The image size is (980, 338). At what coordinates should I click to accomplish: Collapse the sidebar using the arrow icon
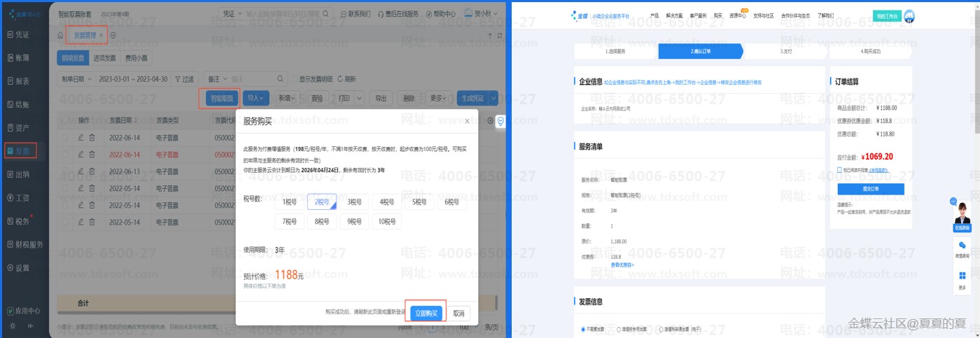[x=31, y=326]
